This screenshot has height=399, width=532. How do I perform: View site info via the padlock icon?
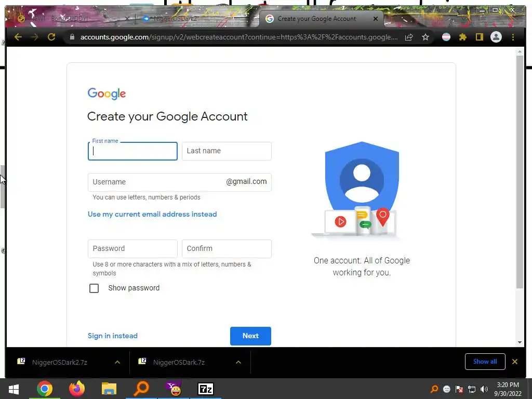click(x=72, y=37)
